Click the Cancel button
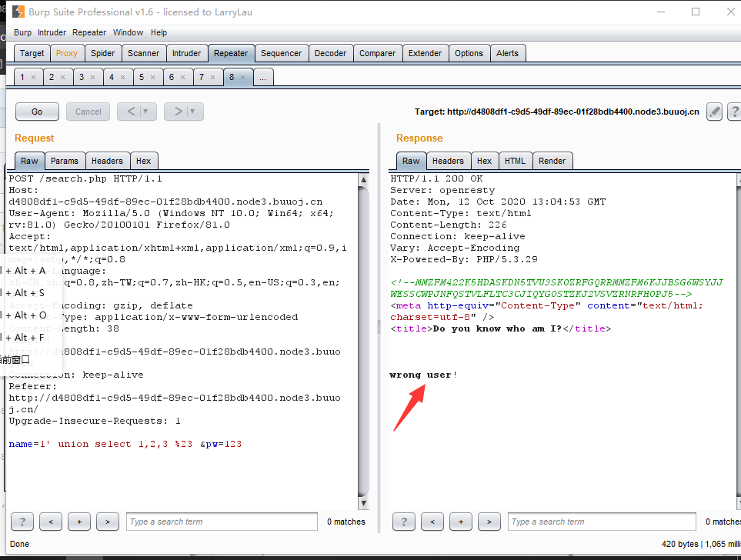Screen dimensions: 741x560 (88, 112)
